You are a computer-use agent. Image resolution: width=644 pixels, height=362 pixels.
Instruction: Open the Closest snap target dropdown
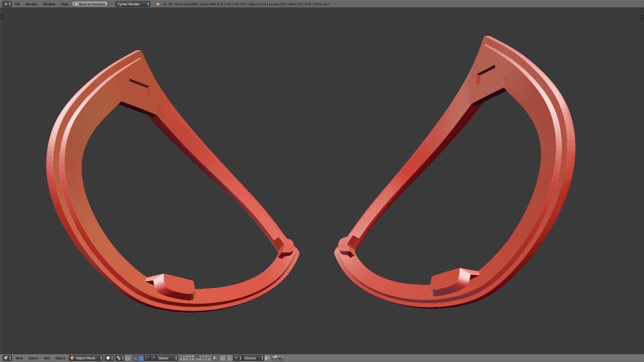pyautogui.click(x=254, y=358)
